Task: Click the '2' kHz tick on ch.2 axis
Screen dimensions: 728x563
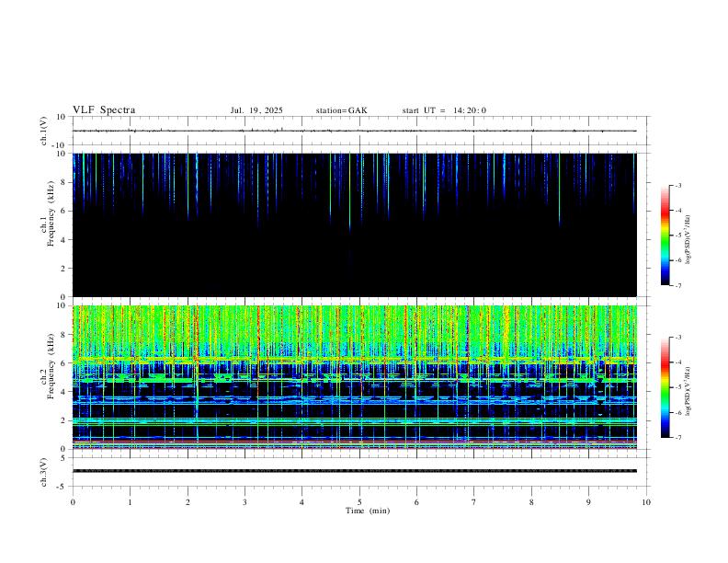Action: click(x=63, y=420)
